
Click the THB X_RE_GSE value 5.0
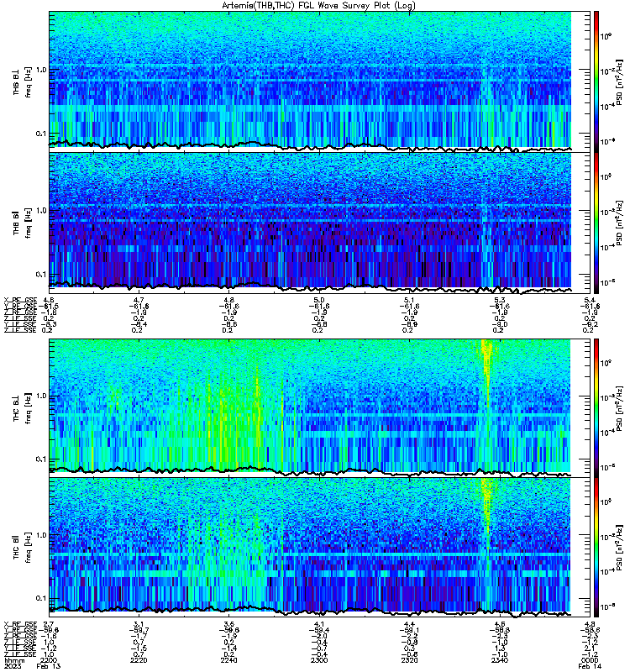coord(319,300)
